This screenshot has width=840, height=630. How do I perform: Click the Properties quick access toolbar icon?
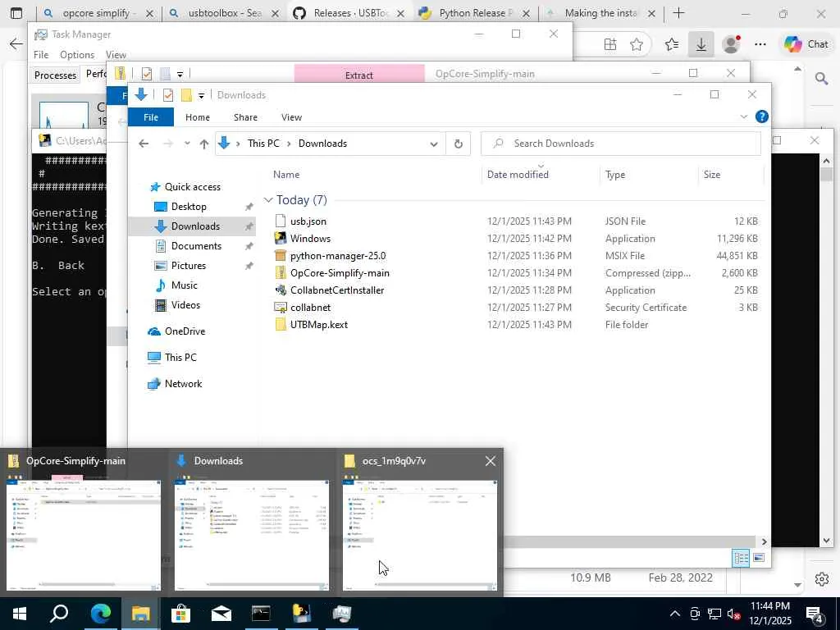click(x=167, y=95)
